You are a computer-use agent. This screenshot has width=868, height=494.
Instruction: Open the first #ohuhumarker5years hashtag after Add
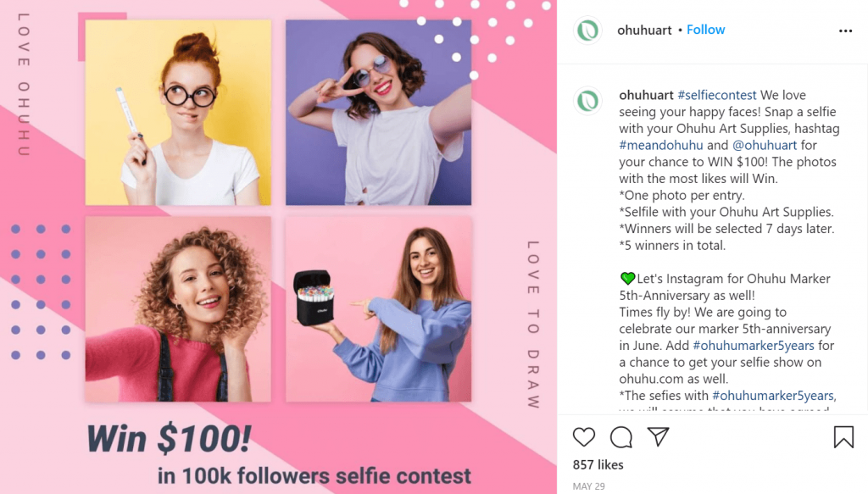[754, 346]
